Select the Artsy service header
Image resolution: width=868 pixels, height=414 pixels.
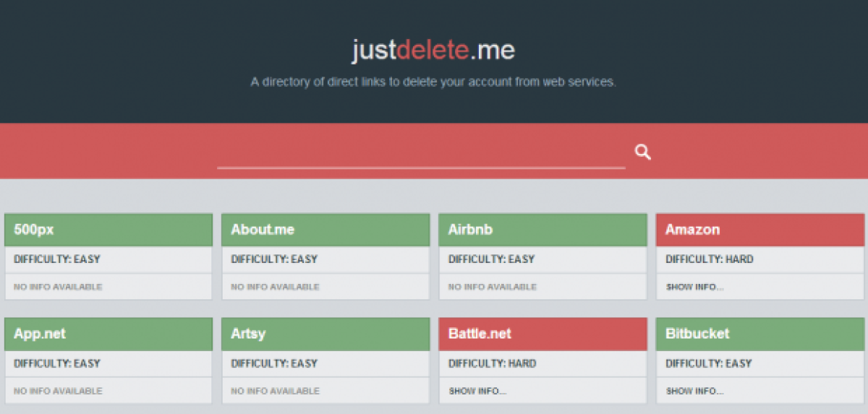coord(325,334)
